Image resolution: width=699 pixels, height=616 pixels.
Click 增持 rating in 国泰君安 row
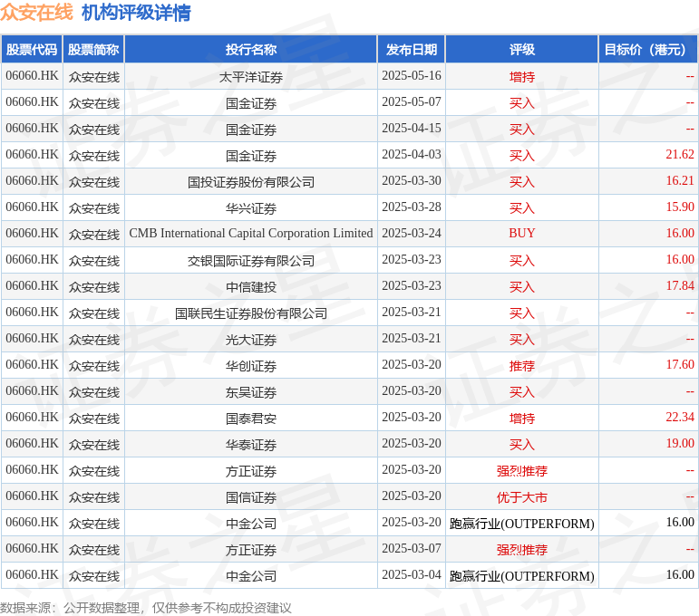522,419
